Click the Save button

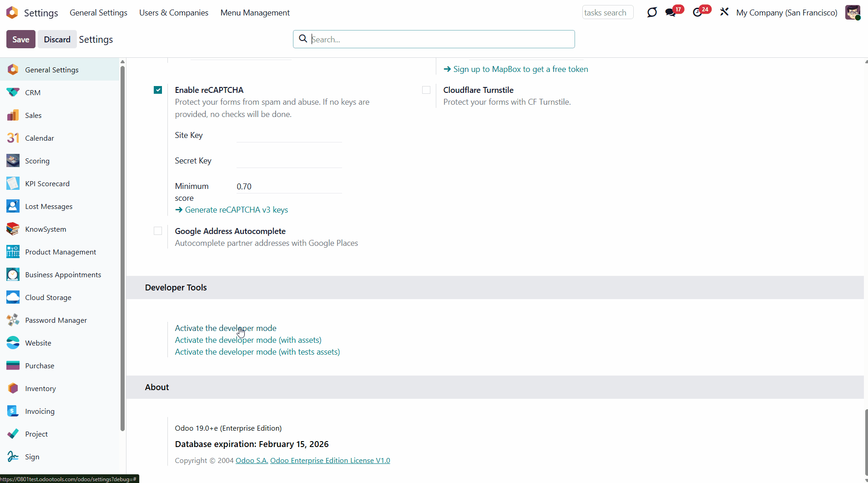20,40
